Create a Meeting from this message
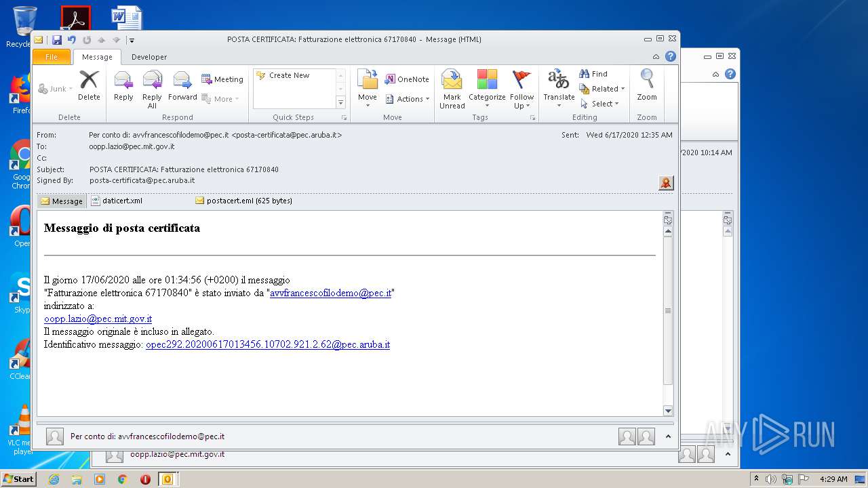 coord(222,79)
